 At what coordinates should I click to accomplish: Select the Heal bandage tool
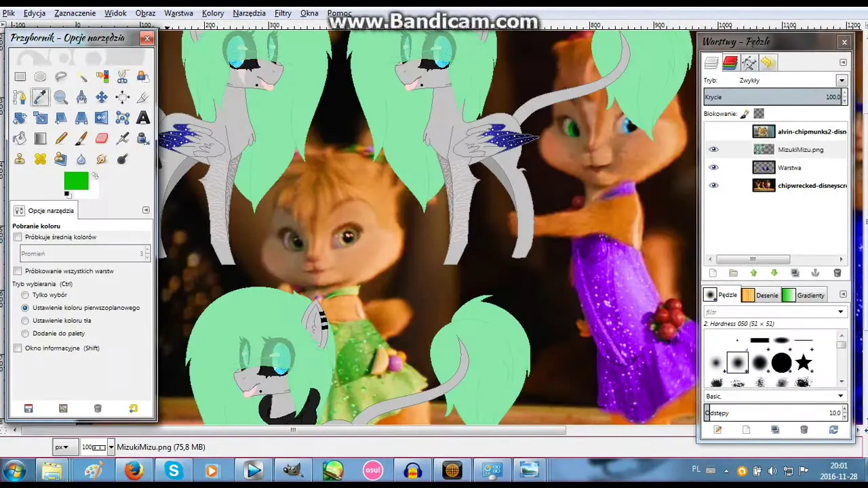pyautogui.click(x=40, y=159)
